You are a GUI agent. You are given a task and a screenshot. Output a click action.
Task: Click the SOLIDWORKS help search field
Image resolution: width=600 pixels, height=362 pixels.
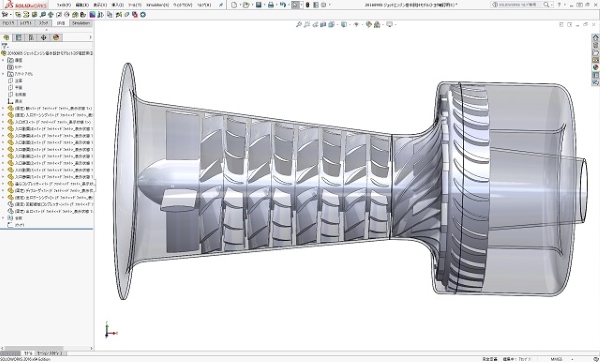521,5
